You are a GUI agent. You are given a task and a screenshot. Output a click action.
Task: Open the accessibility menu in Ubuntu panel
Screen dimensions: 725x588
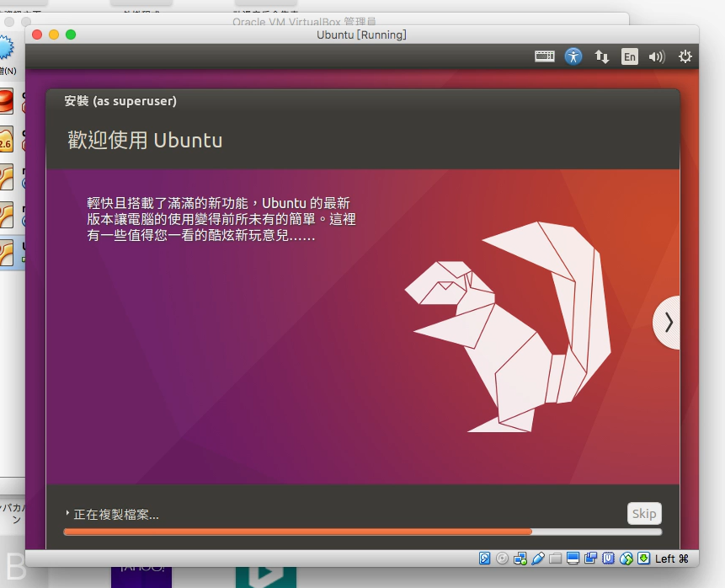pyautogui.click(x=573, y=56)
